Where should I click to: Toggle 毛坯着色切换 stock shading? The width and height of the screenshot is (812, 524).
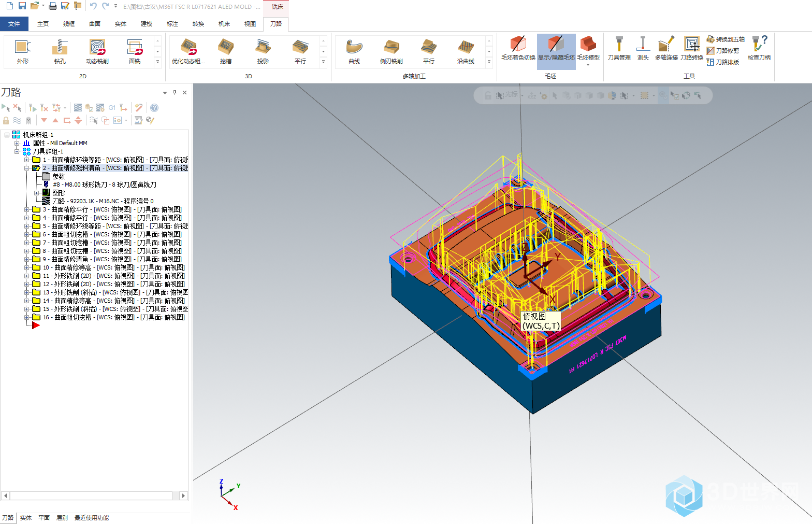coord(518,49)
